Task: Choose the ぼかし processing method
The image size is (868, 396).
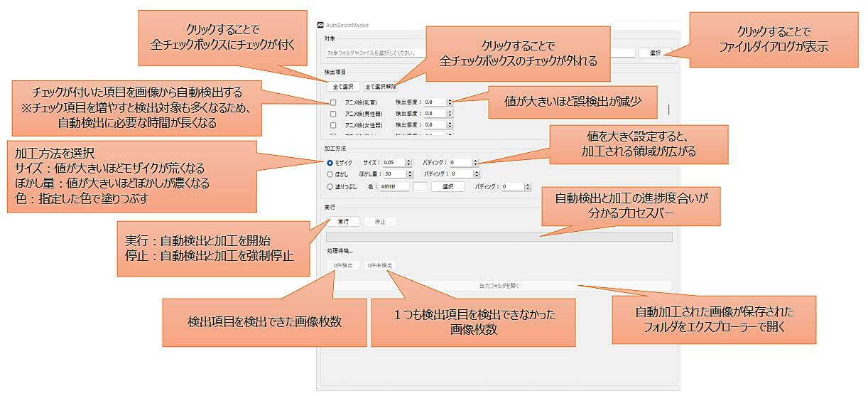Action: tap(330, 173)
